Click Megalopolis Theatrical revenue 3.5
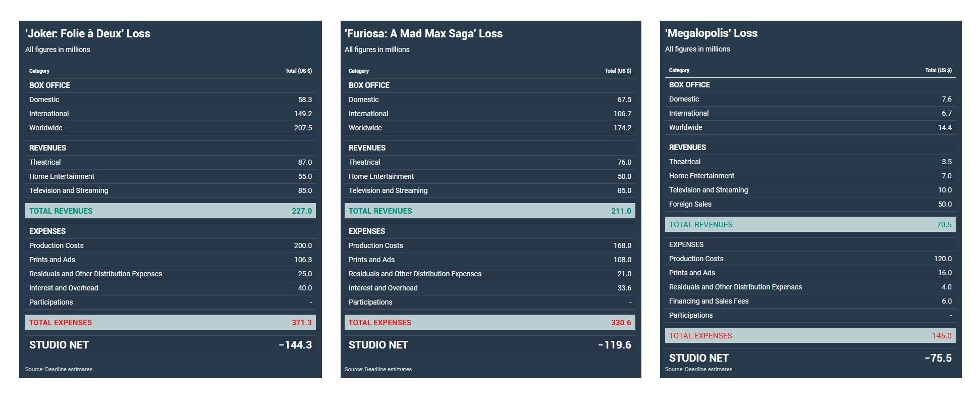Image resolution: width=980 pixels, height=398 pixels. click(x=947, y=162)
